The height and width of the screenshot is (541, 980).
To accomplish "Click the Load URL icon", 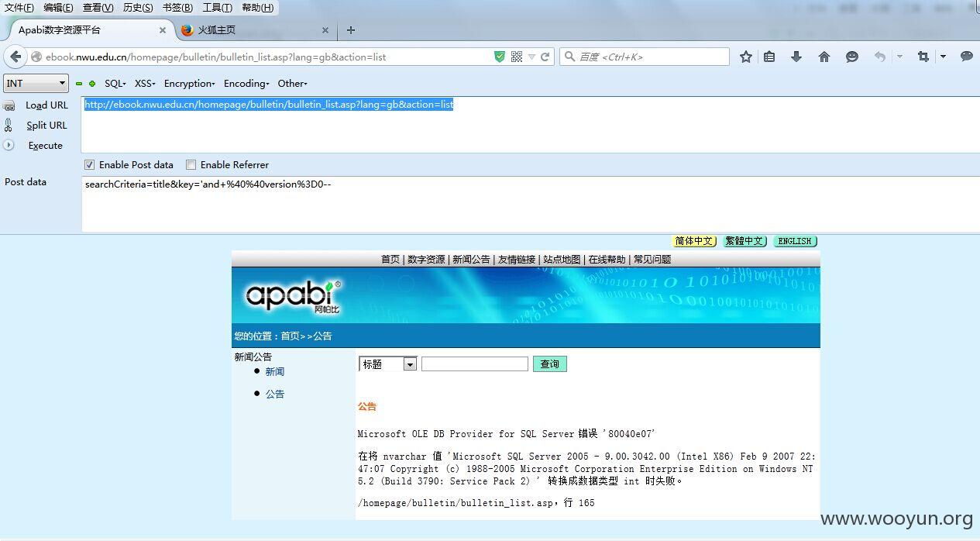I will pos(9,105).
